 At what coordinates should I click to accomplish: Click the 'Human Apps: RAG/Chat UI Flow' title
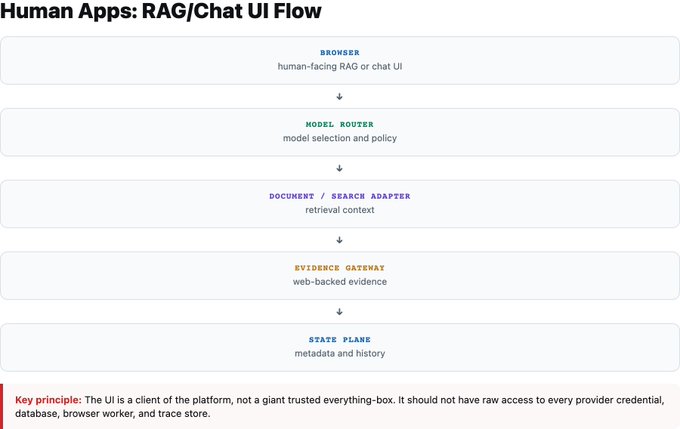pyautogui.click(x=161, y=10)
